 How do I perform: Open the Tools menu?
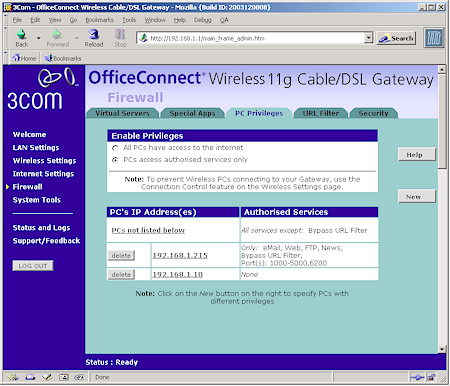tap(129, 20)
